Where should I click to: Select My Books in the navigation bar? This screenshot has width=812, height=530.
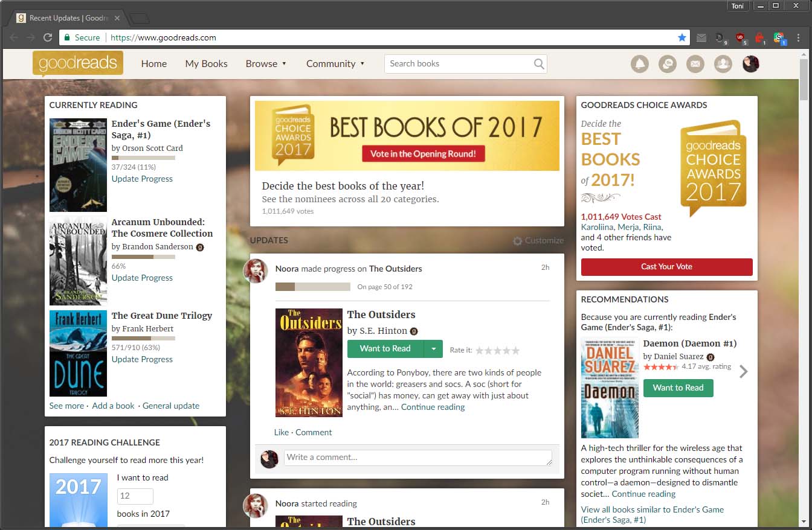(206, 63)
